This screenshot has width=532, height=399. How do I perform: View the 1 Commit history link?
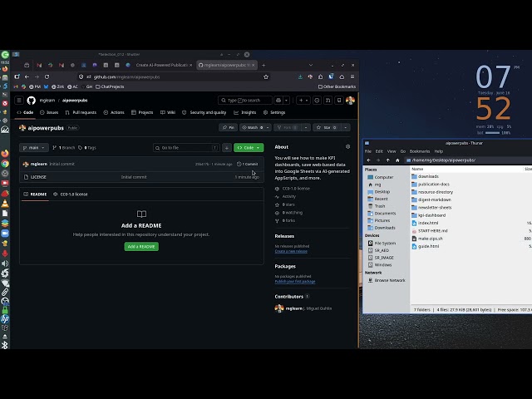(x=248, y=164)
